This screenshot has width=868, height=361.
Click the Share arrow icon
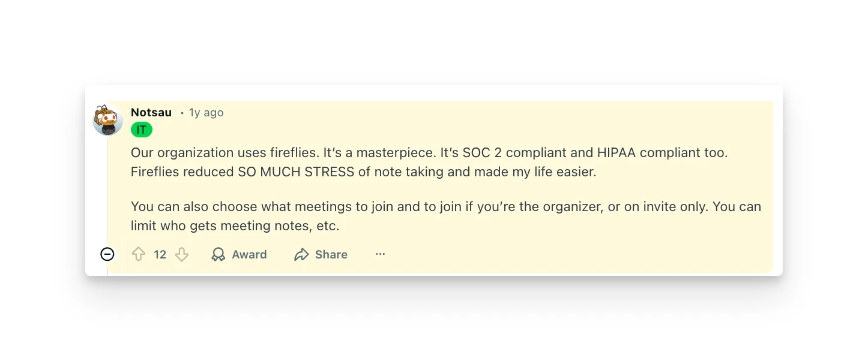302,254
